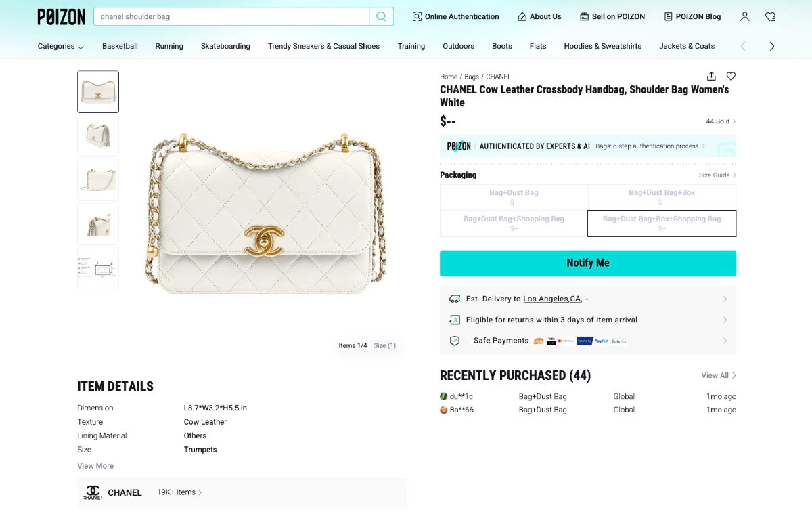
Task: Click the search input field
Action: click(231, 16)
